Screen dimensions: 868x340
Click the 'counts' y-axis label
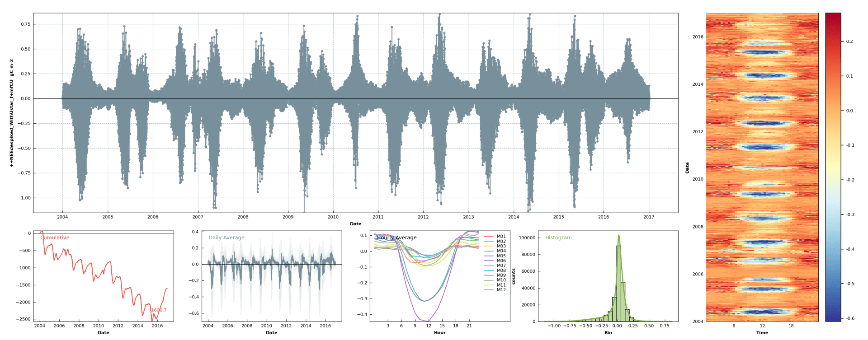514,276
